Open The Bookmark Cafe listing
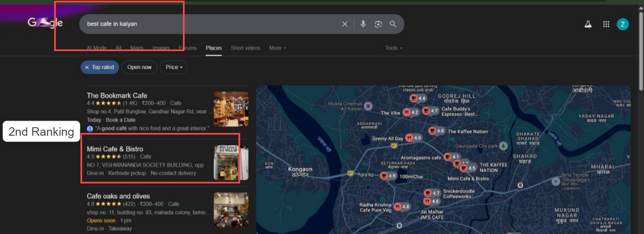Screen dimensions: 644x234 pyautogui.click(x=117, y=95)
